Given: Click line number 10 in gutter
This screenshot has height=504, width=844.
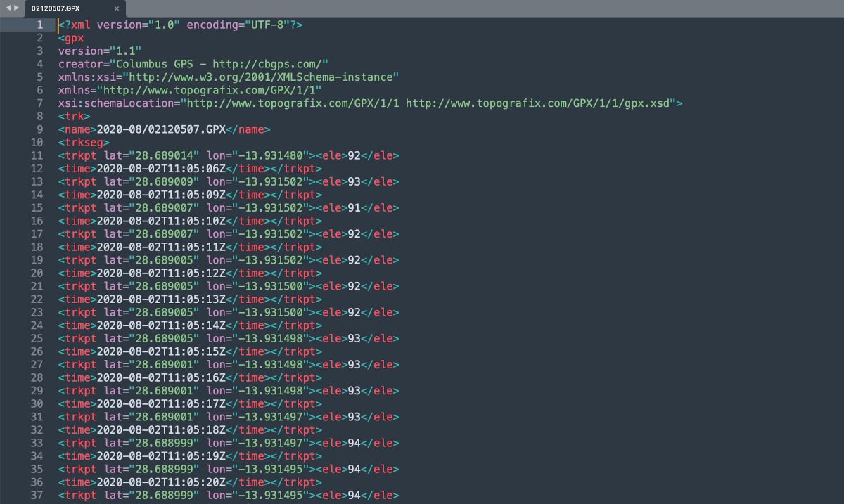Looking at the screenshot, I should coord(37,143).
